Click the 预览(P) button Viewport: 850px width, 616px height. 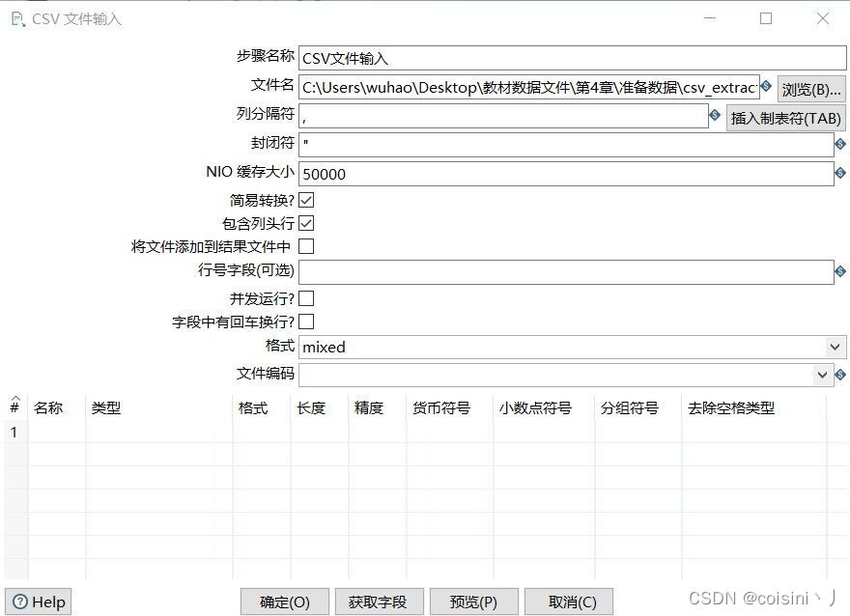pos(473,601)
